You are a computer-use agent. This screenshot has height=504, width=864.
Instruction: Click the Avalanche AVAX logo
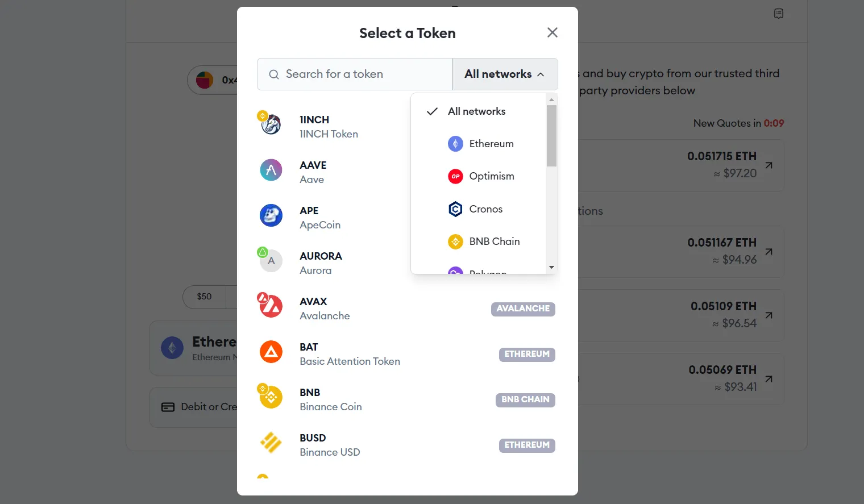(271, 306)
